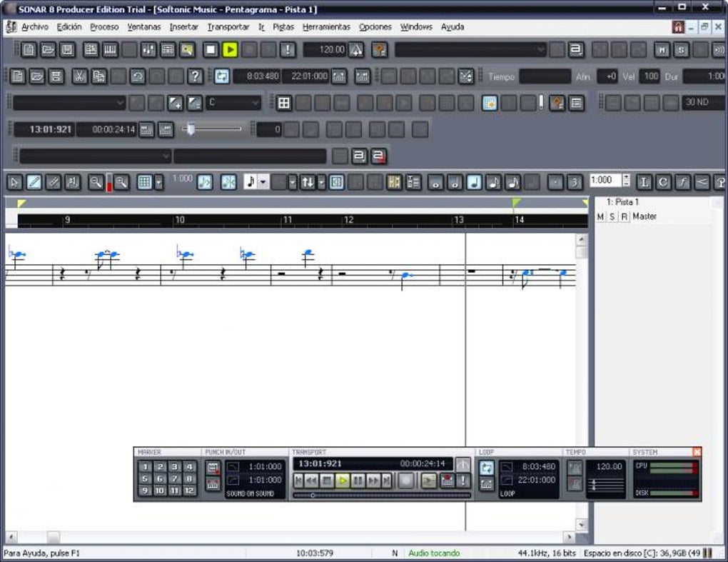728x562 pixels.
Task: Click the yellow Play button in top toolbar
Action: coord(230,50)
